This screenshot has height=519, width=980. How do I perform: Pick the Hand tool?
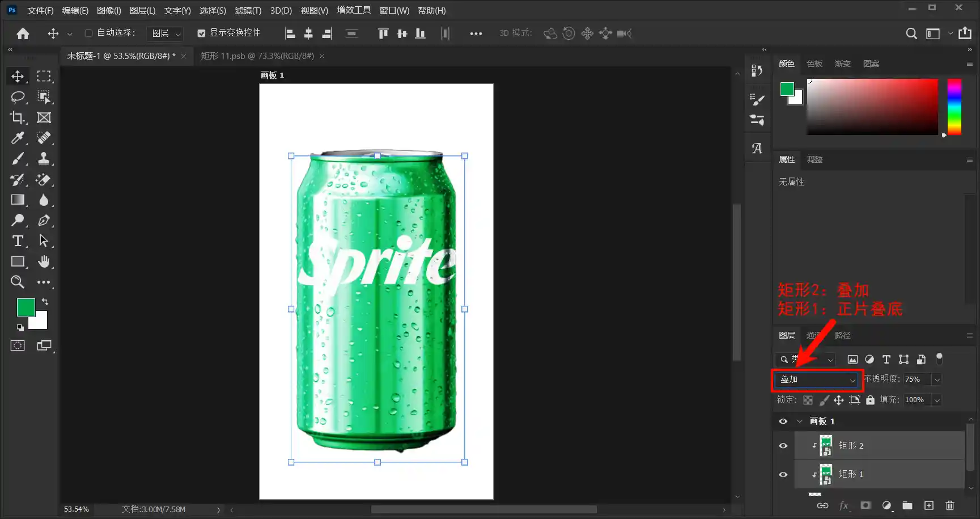point(44,261)
